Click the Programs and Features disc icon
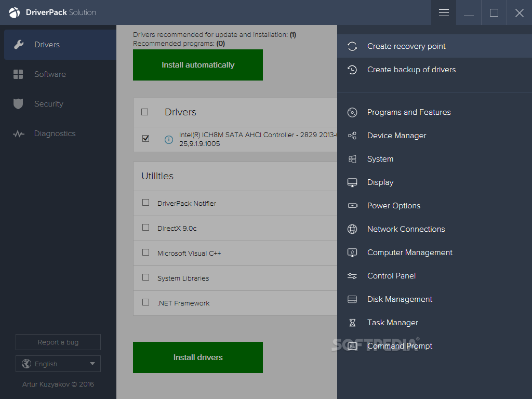Screen dimensions: 532x399 (x=352, y=112)
